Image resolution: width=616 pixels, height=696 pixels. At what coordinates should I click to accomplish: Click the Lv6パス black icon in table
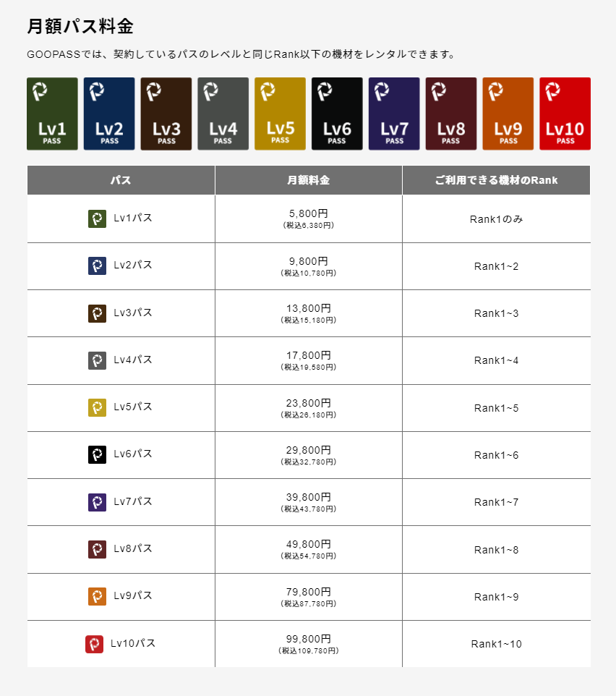97,454
